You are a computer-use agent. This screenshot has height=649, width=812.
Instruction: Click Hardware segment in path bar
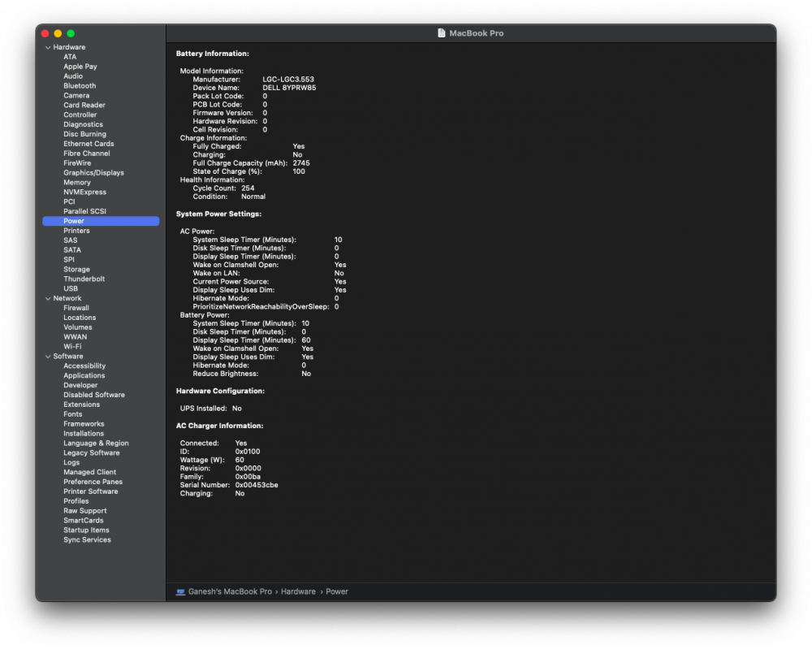(298, 592)
